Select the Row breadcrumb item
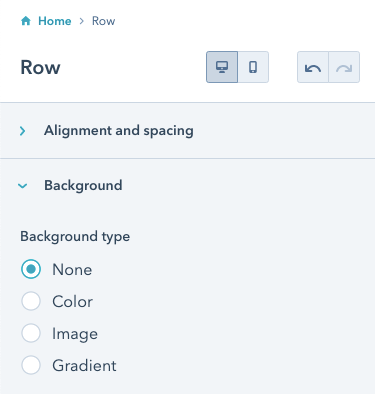Screen dimensions: 375x394 (x=103, y=21)
